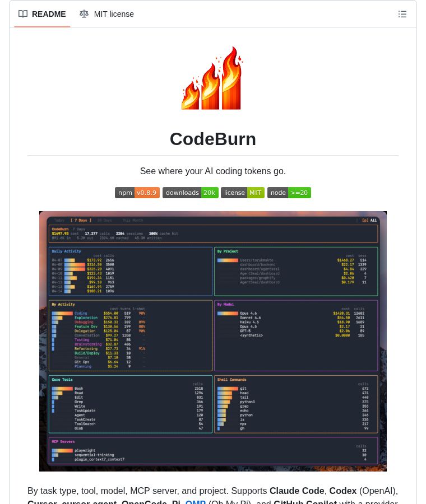Click the CodeBurn flame logo image

pyautogui.click(x=212, y=78)
